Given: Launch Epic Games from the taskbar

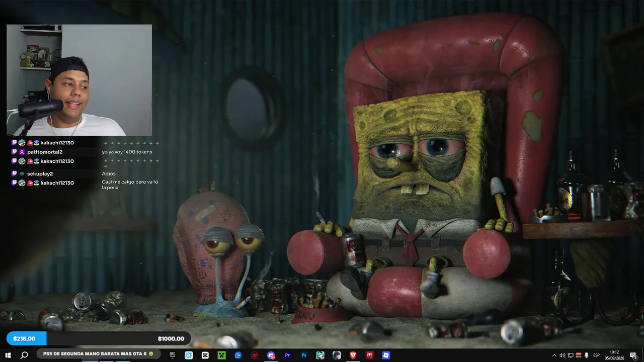Looking at the screenshot, I should [173, 355].
